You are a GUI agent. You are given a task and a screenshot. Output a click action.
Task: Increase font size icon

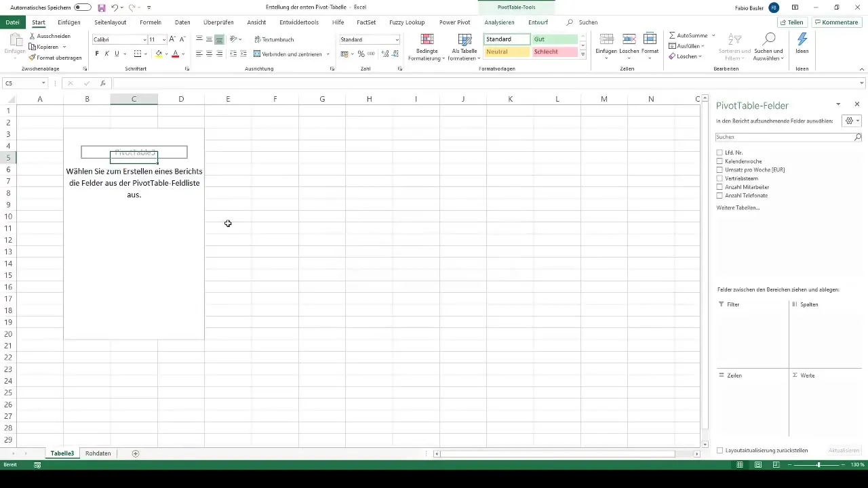(172, 40)
